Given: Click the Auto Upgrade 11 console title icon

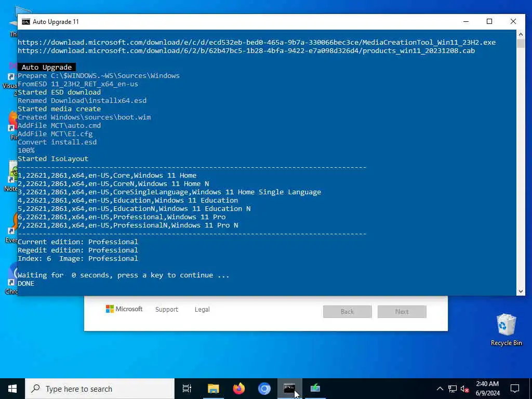Looking at the screenshot, I should [x=26, y=22].
